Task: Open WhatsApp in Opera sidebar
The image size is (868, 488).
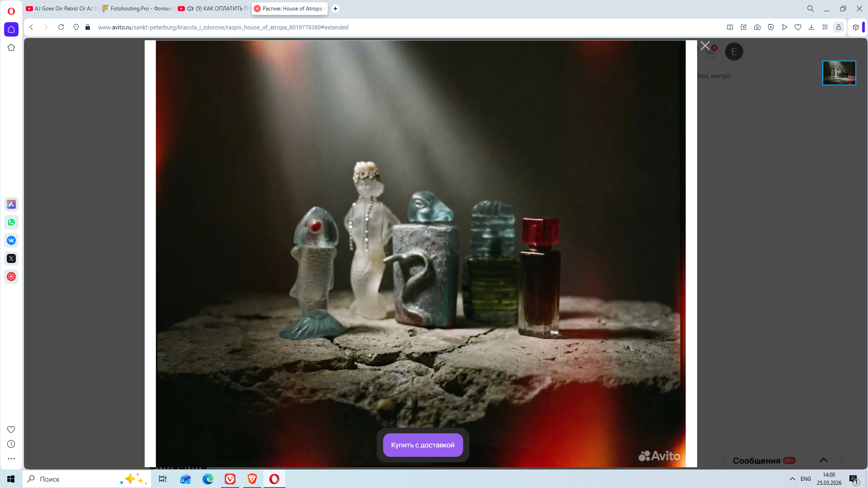Action: pos(11,222)
